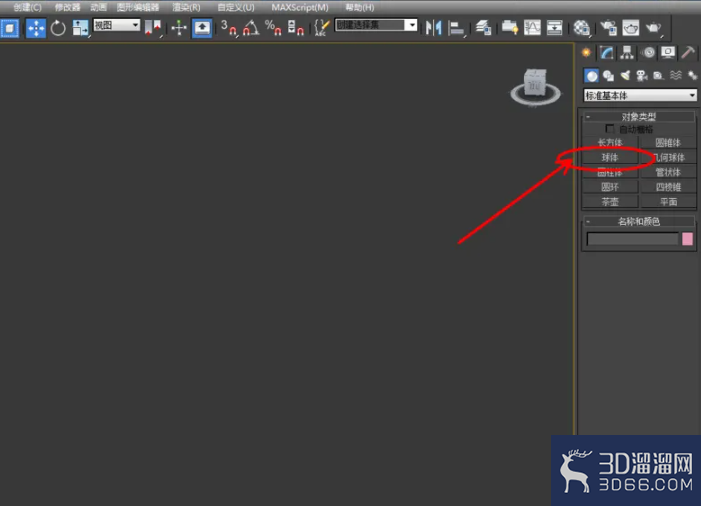The image size is (701, 506).
Task: Click the Use Pivot Point Center icon
Action: point(153,27)
